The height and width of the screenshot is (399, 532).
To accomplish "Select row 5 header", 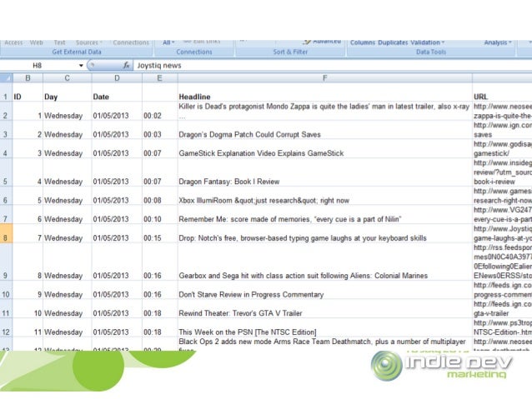I will click(x=6, y=172).
